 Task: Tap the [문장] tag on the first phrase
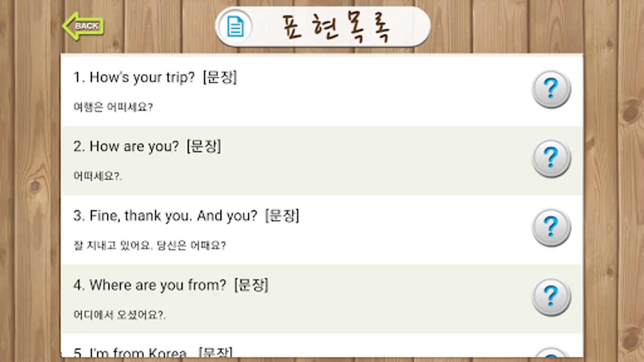pyautogui.click(x=220, y=77)
